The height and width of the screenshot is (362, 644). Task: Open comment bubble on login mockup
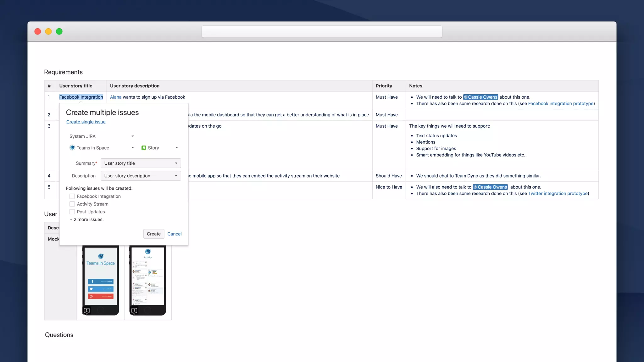86,311
